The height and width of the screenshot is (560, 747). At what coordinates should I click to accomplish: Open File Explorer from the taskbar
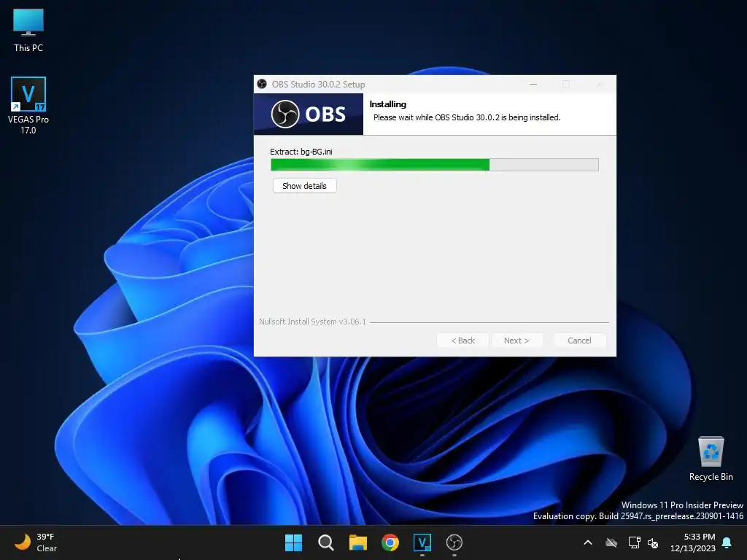[x=357, y=542]
